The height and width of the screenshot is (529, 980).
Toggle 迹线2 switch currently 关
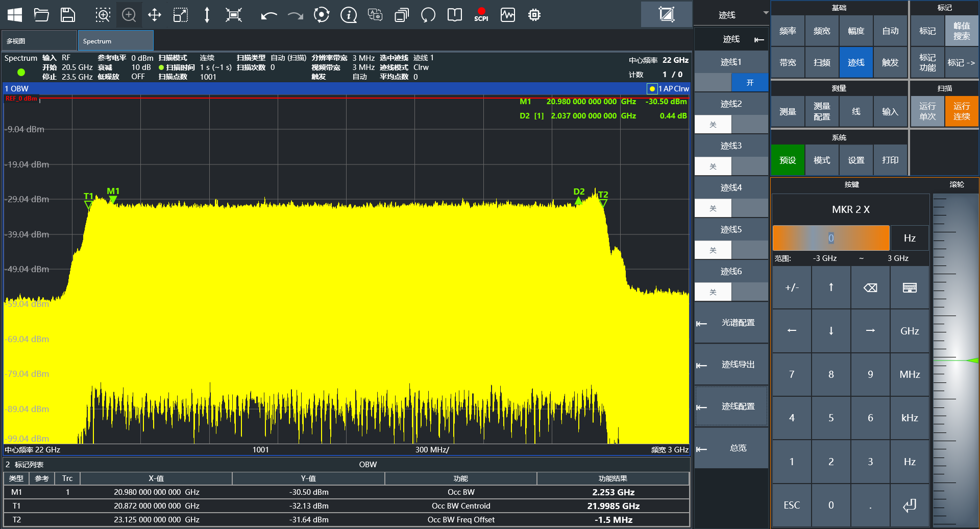731,124
